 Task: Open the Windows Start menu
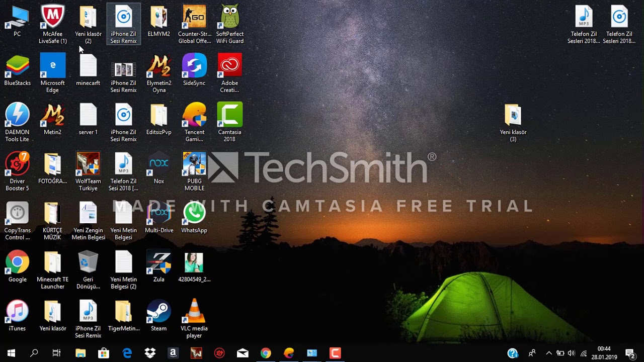click(x=11, y=353)
